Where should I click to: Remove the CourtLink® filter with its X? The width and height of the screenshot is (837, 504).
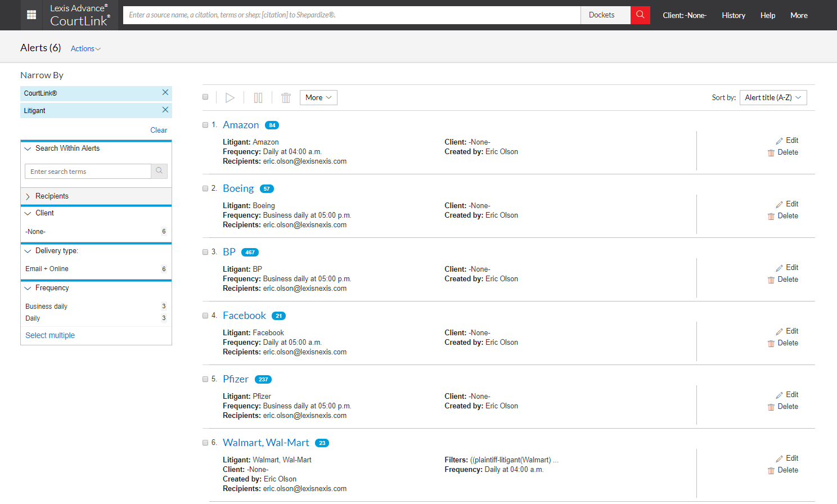point(165,92)
